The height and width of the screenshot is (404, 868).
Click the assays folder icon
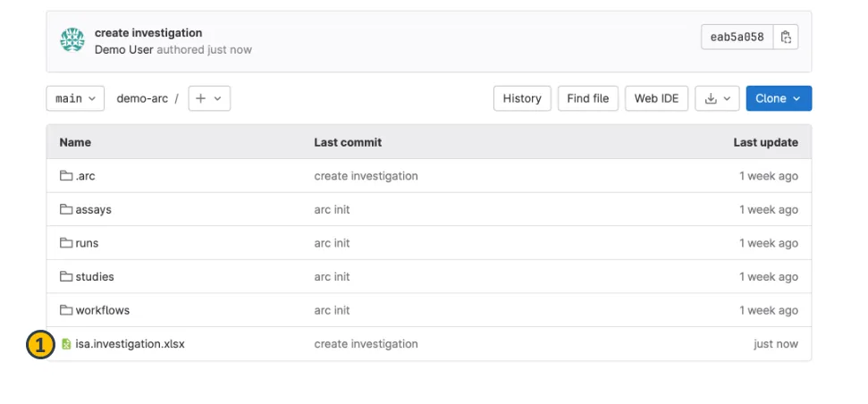click(x=66, y=210)
